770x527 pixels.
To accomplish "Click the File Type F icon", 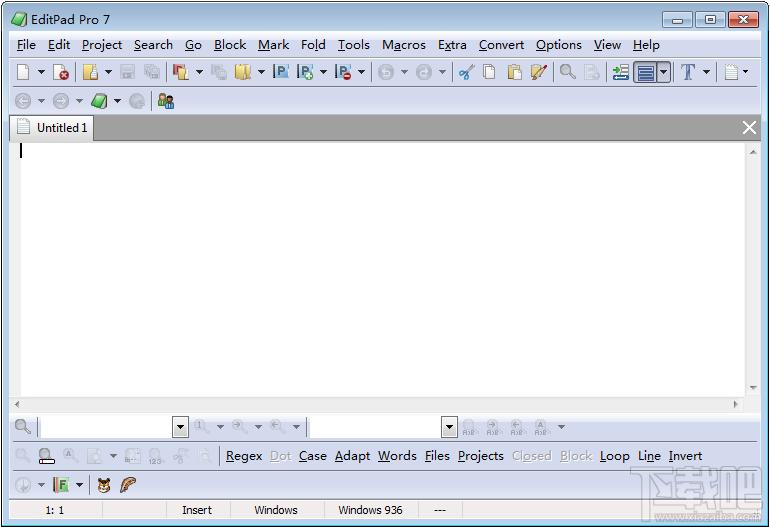I will 61,485.
